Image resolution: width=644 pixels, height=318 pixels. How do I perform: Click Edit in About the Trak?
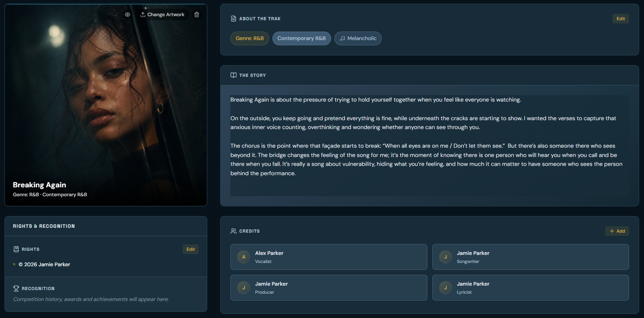(x=621, y=19)
